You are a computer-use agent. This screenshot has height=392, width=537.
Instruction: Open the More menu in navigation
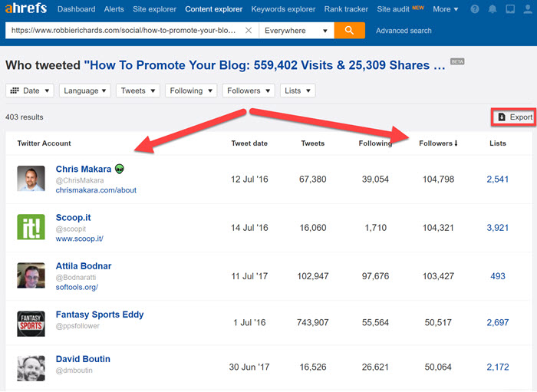tap(446, 10)
